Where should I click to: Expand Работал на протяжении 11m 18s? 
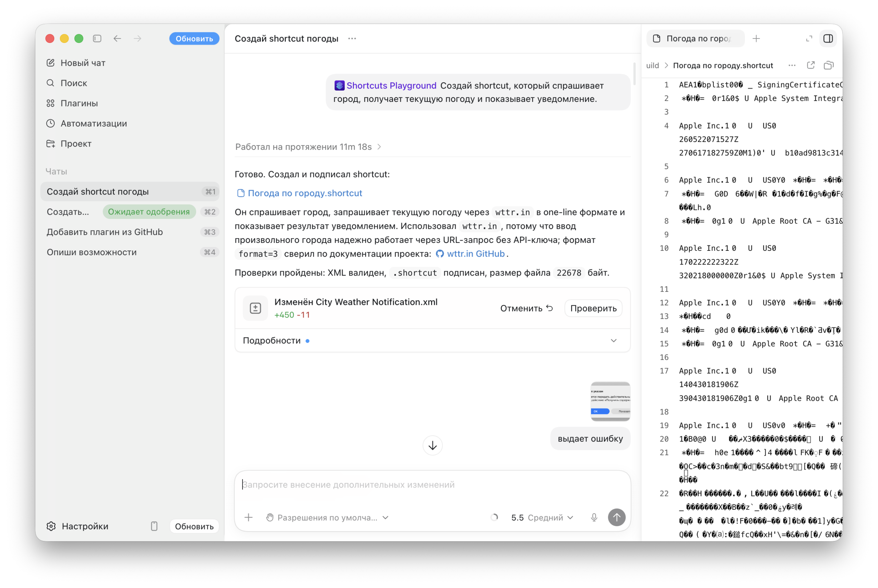[308, 147]
